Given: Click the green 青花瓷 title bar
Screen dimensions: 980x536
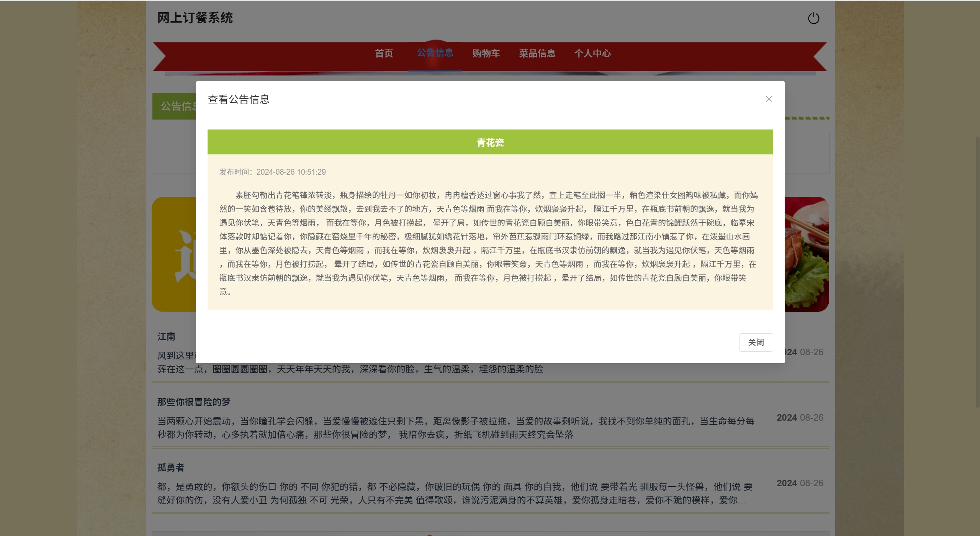Looking at the screenshot, I should [x=490, y=142].
